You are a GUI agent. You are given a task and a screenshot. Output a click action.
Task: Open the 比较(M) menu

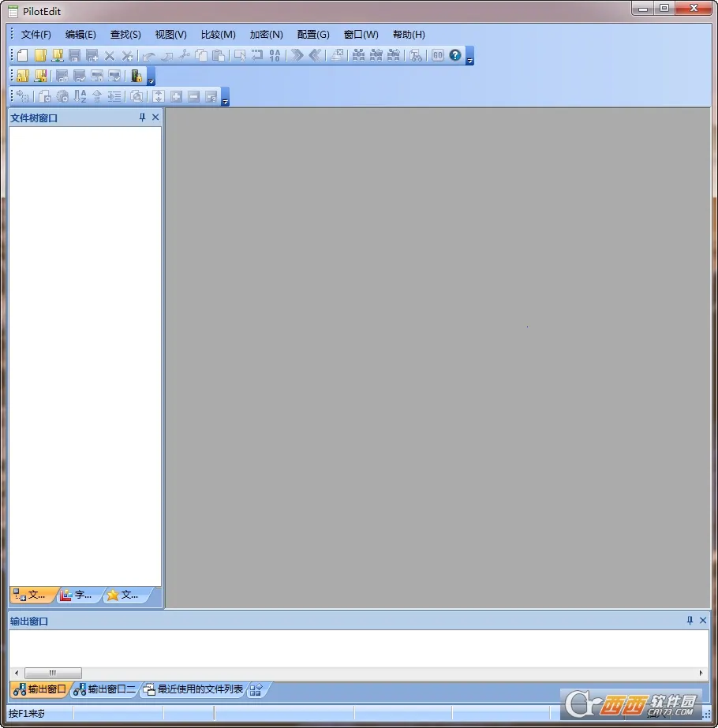218,34
